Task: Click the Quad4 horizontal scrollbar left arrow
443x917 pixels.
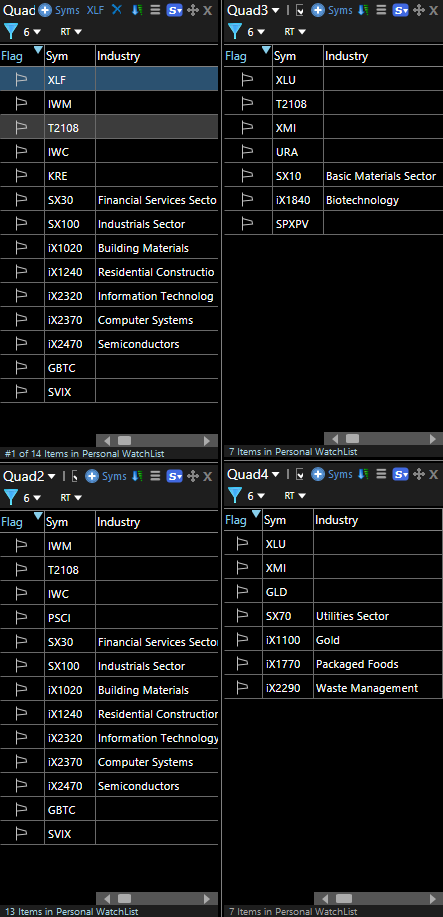Action: (x=326, y=898)
